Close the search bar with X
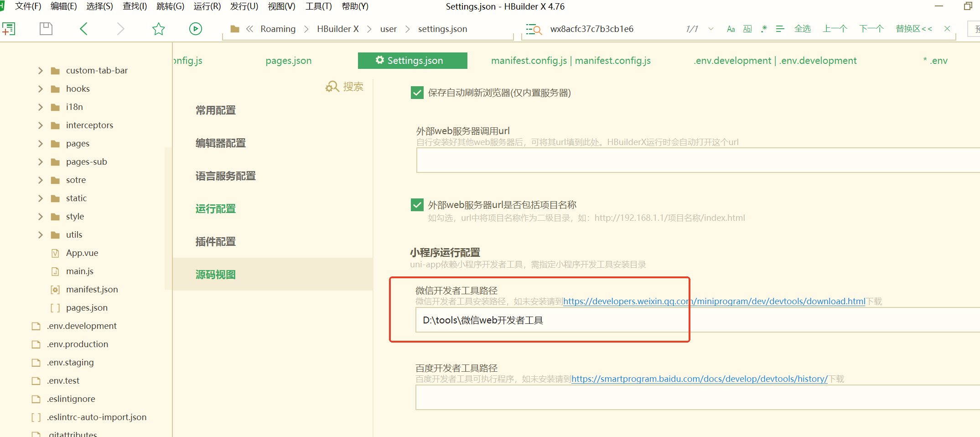980x437 pixels. 947,29
